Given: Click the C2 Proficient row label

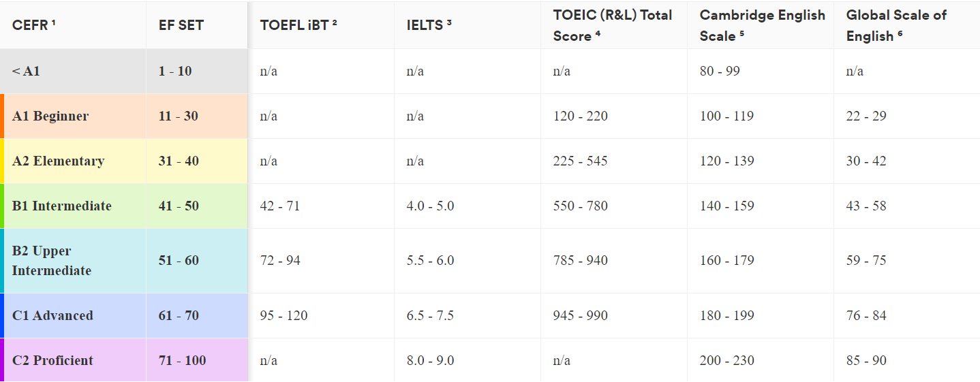Looking at the screenshot, I should (52, 361).
